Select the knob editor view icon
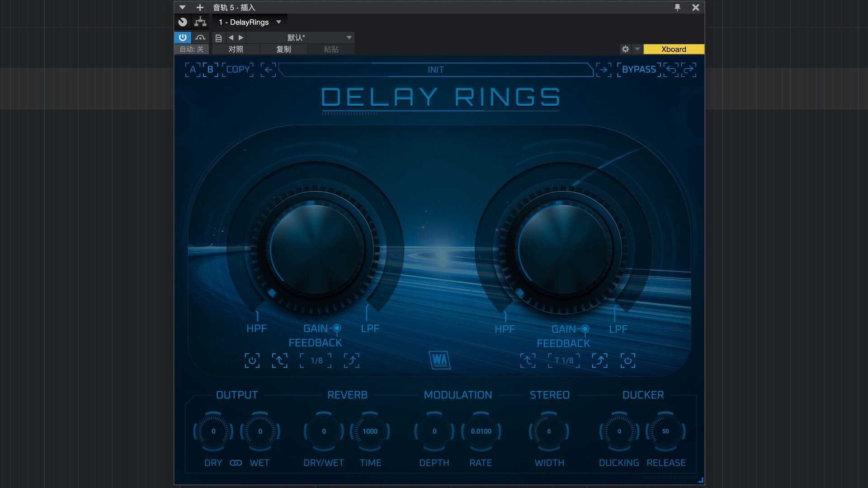Viewport: 868px width, 488px height. click(183, 22)
